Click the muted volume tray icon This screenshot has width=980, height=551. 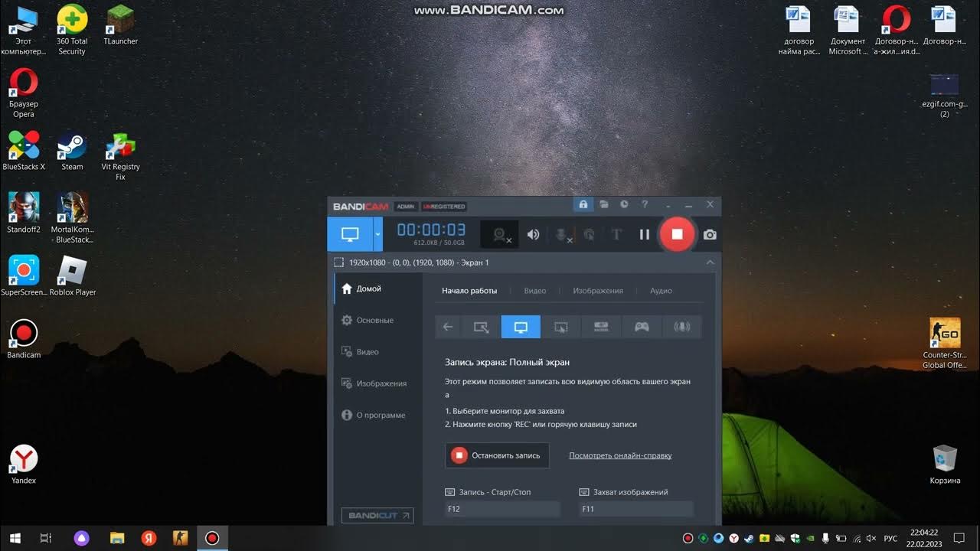click(871, 539)
